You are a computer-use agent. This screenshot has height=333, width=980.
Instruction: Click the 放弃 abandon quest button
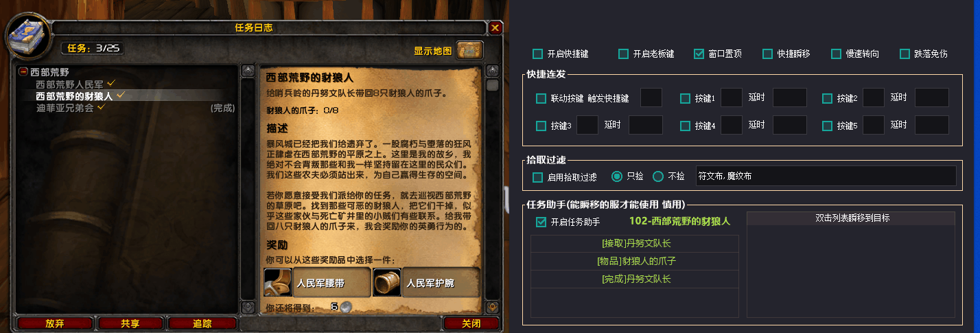55,323
